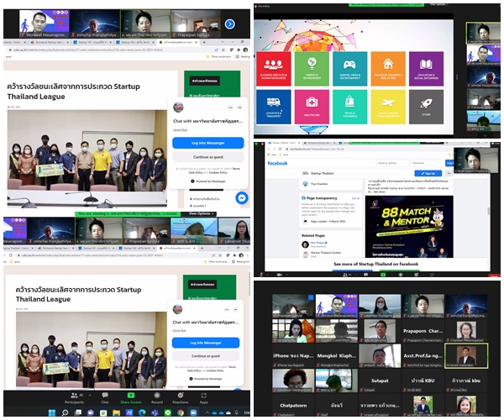Select Worawat Wasanapree thumbnail in top filmstrip
Viewport: 504px width, 420px height.
[44, 24]
